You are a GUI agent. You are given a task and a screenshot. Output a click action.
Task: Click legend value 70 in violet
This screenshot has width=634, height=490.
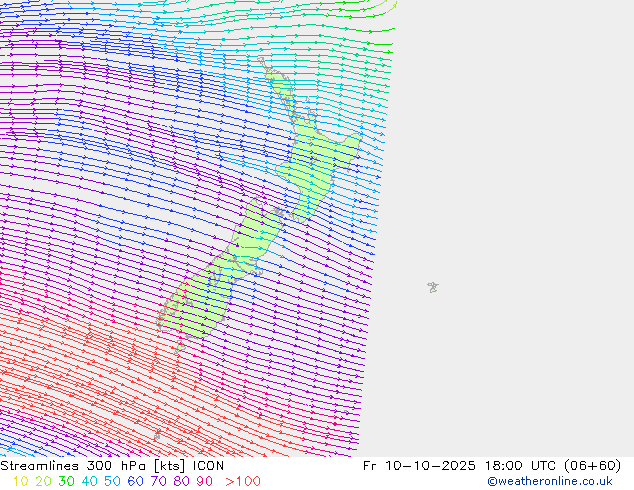158,481
